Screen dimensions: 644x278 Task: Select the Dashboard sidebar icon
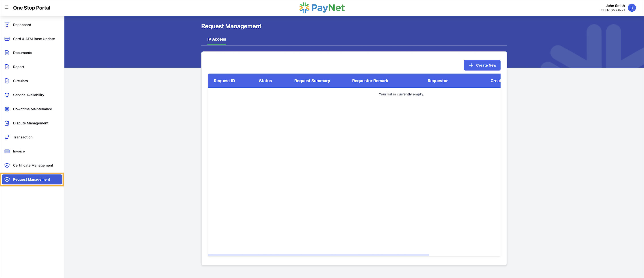click(7, 25)
